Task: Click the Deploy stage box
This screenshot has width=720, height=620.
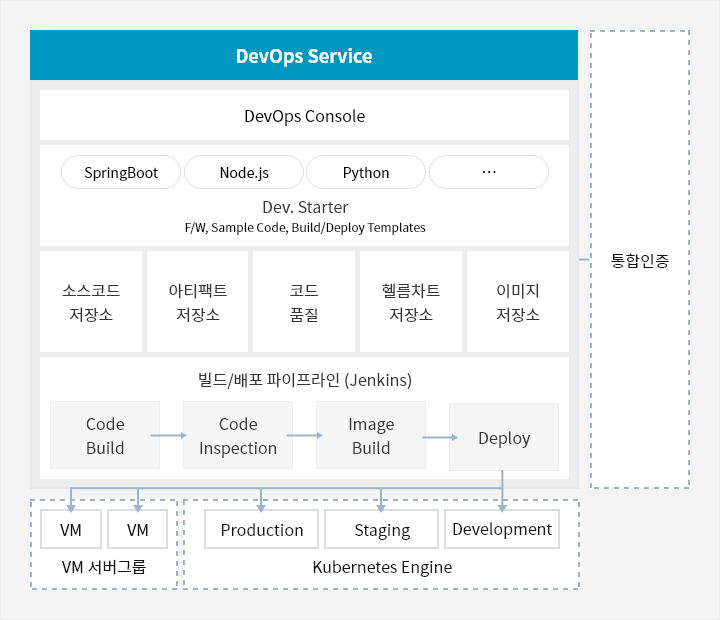Action: [x=504, y=437]
